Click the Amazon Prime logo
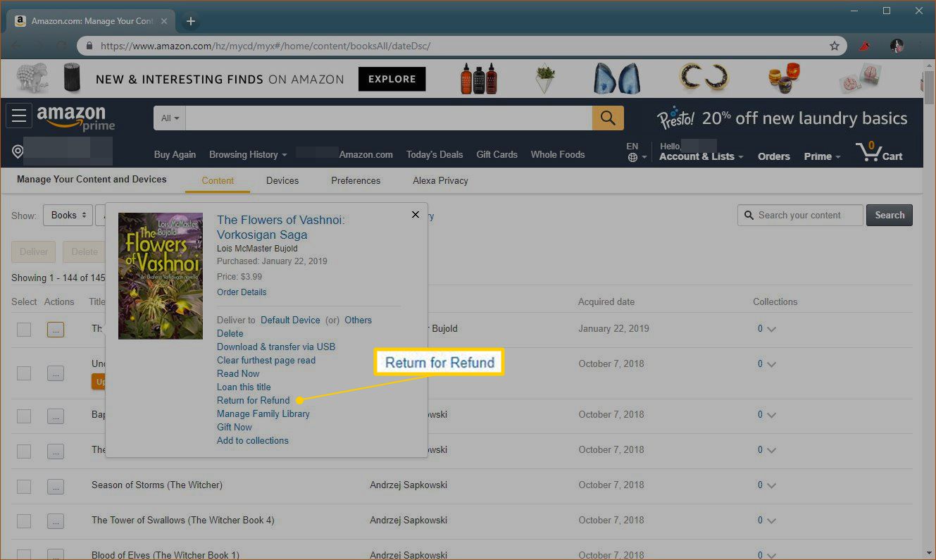 click(x=76, y=118)
